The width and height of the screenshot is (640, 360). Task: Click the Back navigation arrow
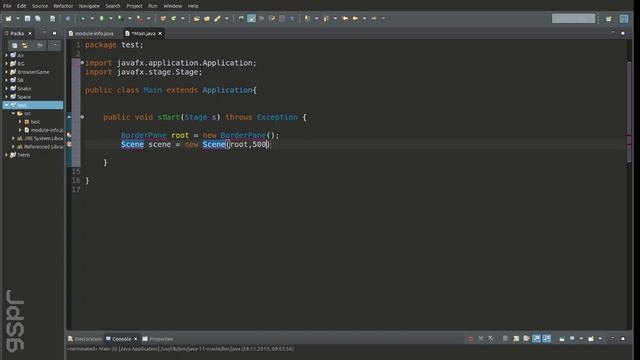(355, 18)
